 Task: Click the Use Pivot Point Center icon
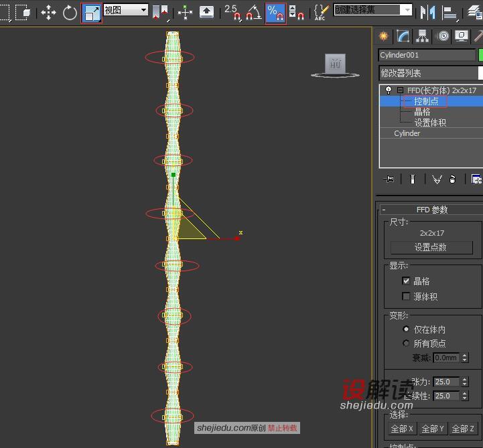(x=161, y=13)
